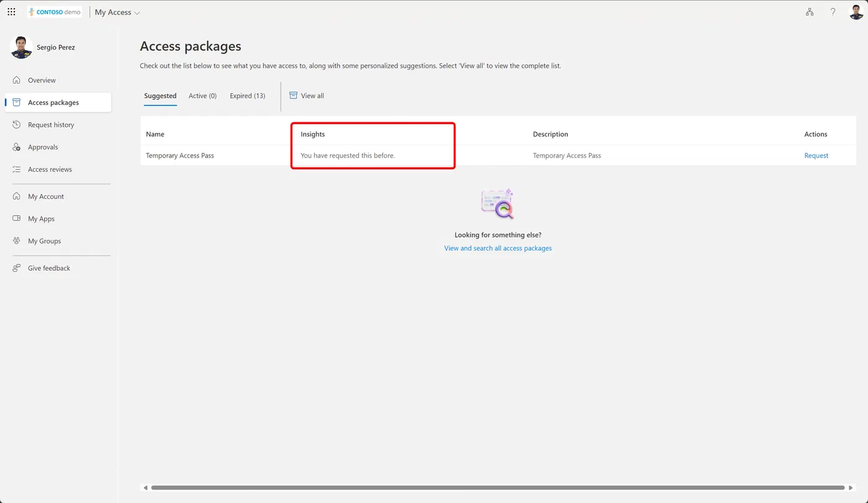Click Sergio Perez name in sidebar

[x=56, y=48]
